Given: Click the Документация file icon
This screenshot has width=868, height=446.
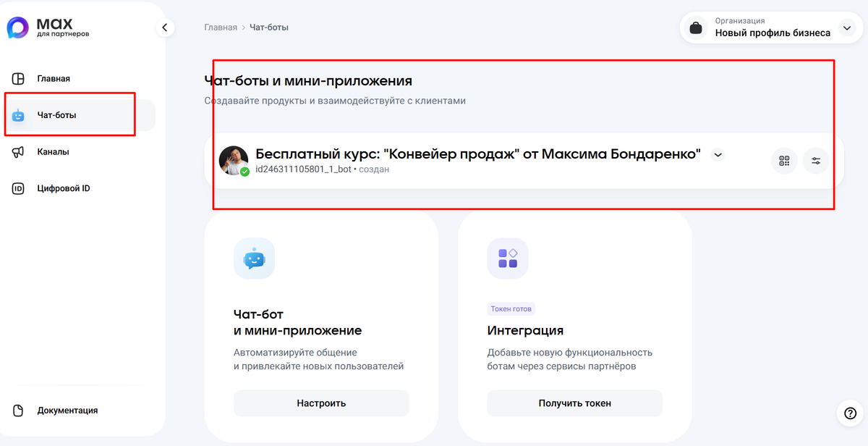Looking at the screenshot, I should 19,411.
